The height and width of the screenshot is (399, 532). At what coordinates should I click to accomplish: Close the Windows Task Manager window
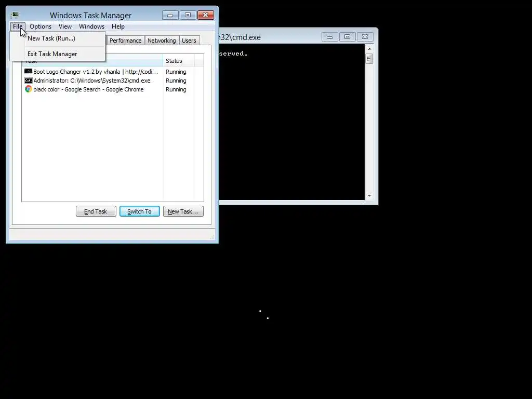(x=206, y=15)
